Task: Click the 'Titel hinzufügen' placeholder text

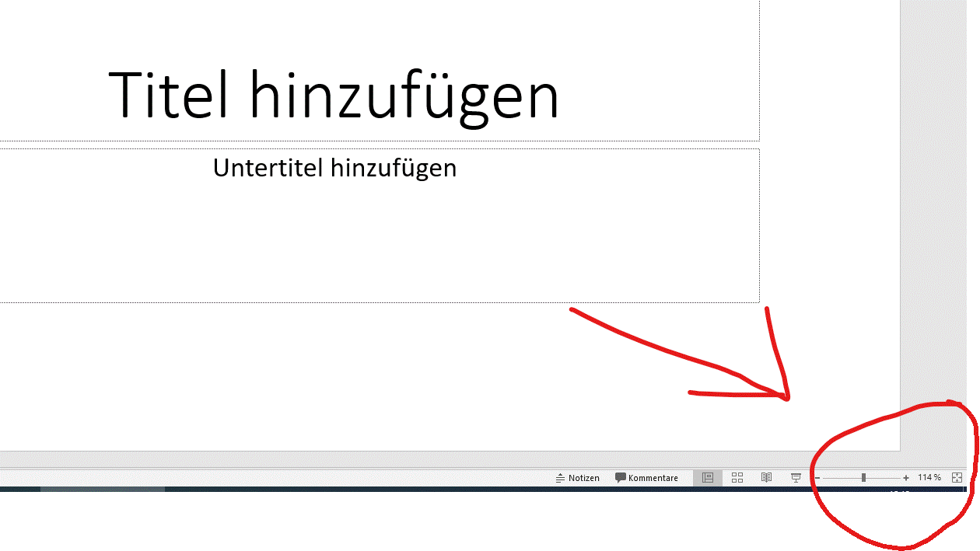Action: pyautogui.click(x=334, y=95)
